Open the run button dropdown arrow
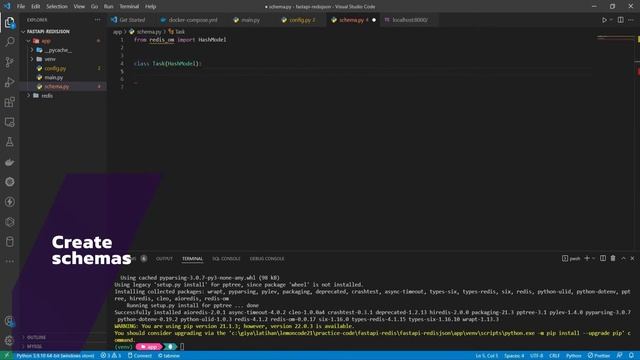The width and height of the screenshot is (640, 360). [611, 20]
